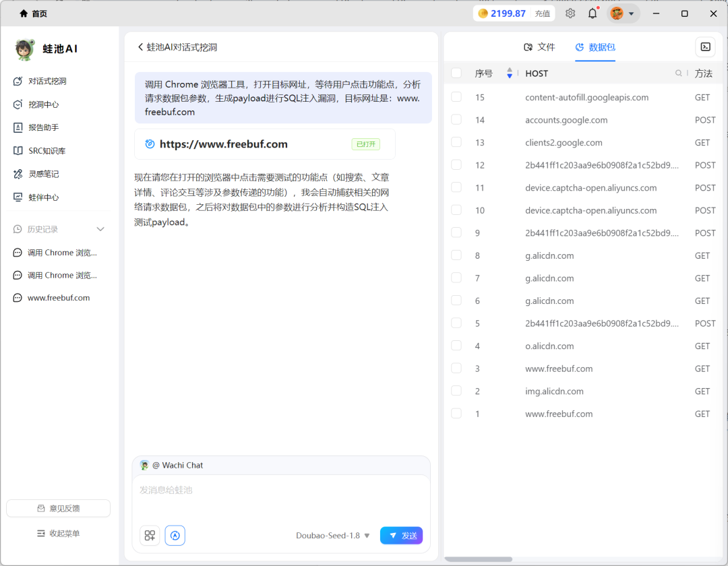Switch to the 文件 tab
728x566 pixels.
click(539, 47)
